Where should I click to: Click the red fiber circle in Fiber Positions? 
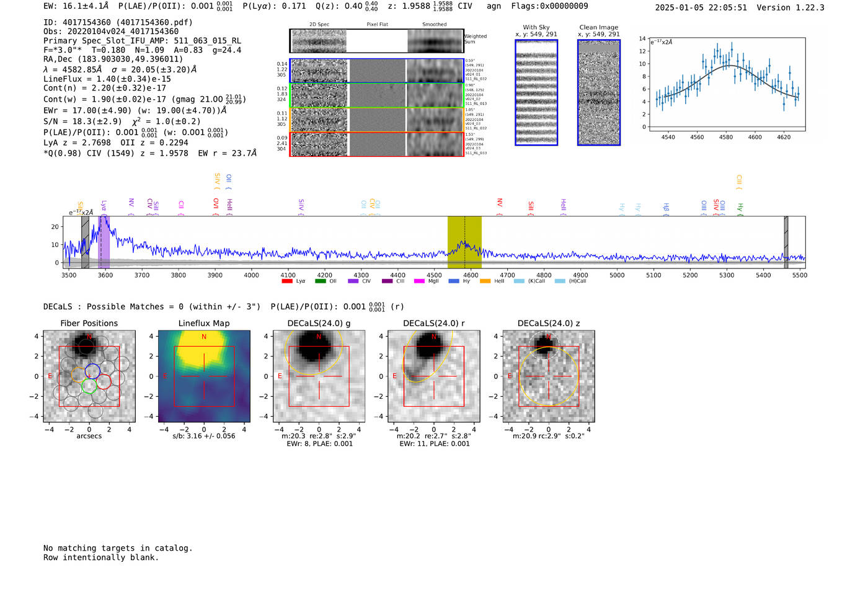click(x=104, y=381)
